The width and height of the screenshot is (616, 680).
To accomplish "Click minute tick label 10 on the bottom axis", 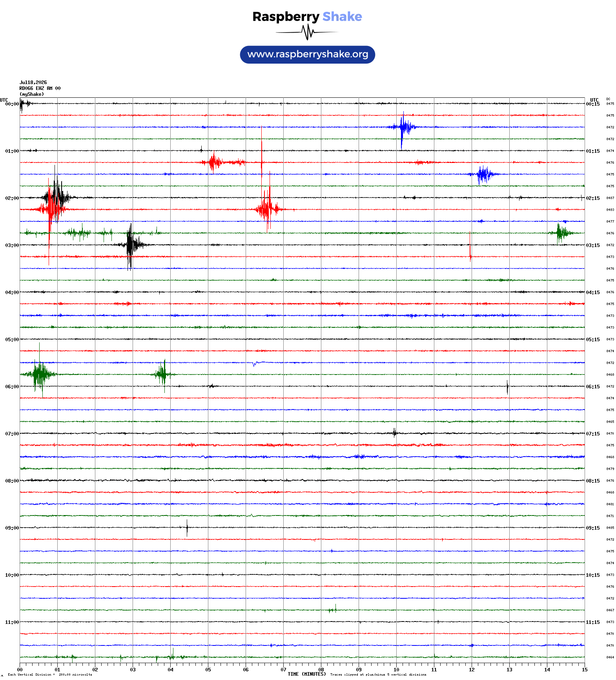I will pos(397,670).
